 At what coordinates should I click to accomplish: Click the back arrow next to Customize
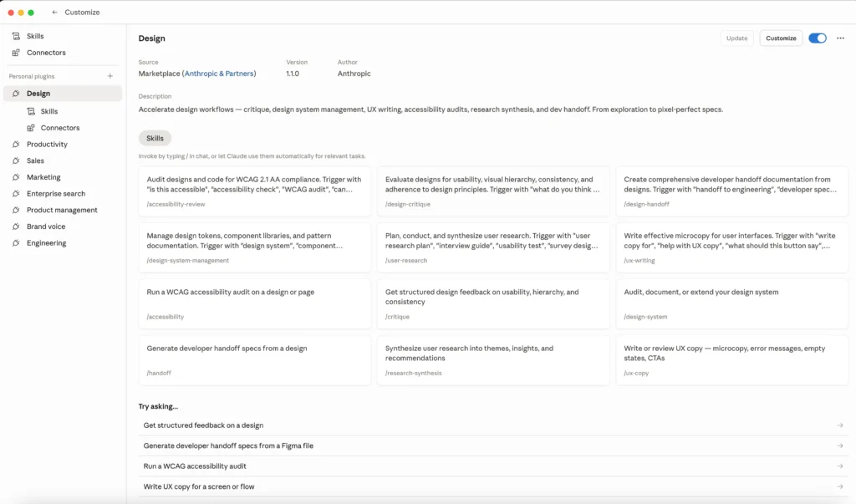click(55, 13)
